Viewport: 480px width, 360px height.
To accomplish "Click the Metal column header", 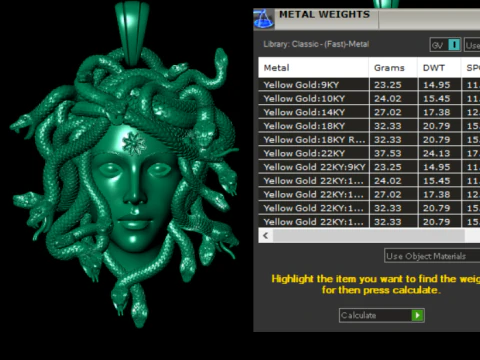I will (313, 68).
